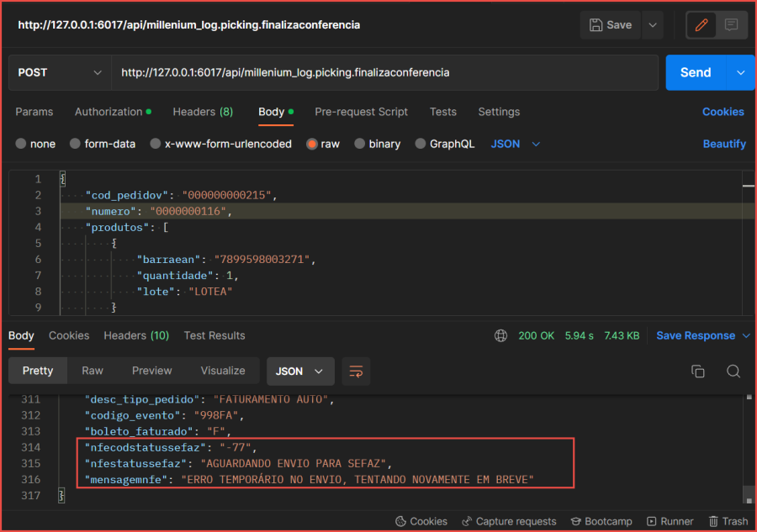Select the Preview response view
This screenshot has height=532, width=757.
point(151,371)
